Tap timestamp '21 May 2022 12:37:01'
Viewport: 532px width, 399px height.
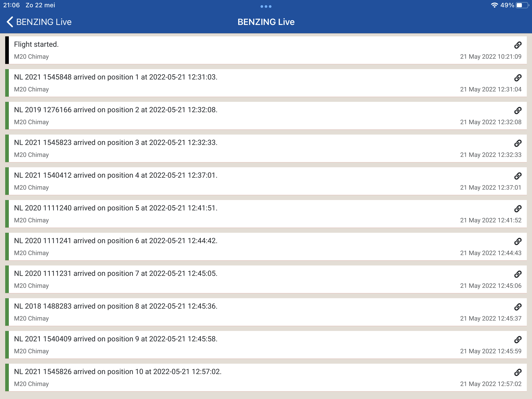coord(491,188)
